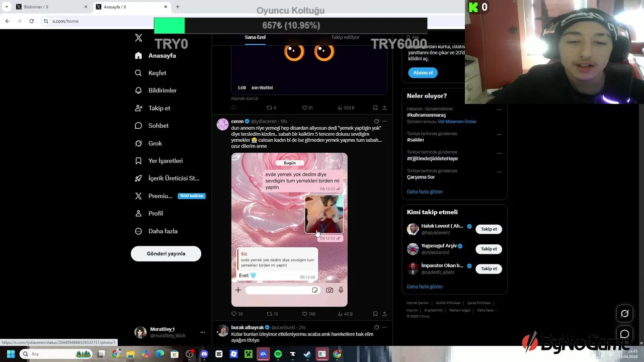Open Keşfet in the sidebar
The width and height of the screenshot is (644, 362).
(x=150, y=73)
